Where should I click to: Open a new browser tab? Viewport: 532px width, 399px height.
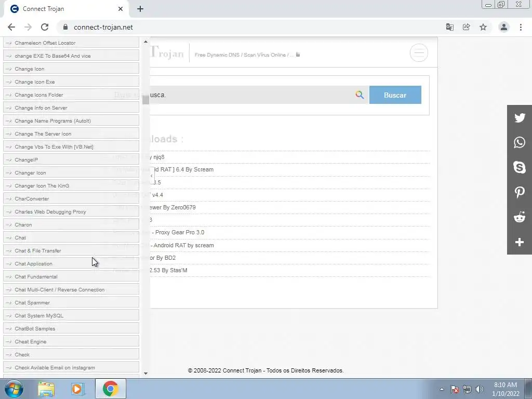140,9
